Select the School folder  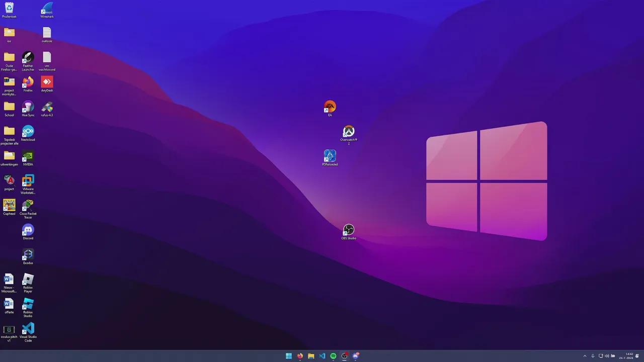tap(9, 109)
